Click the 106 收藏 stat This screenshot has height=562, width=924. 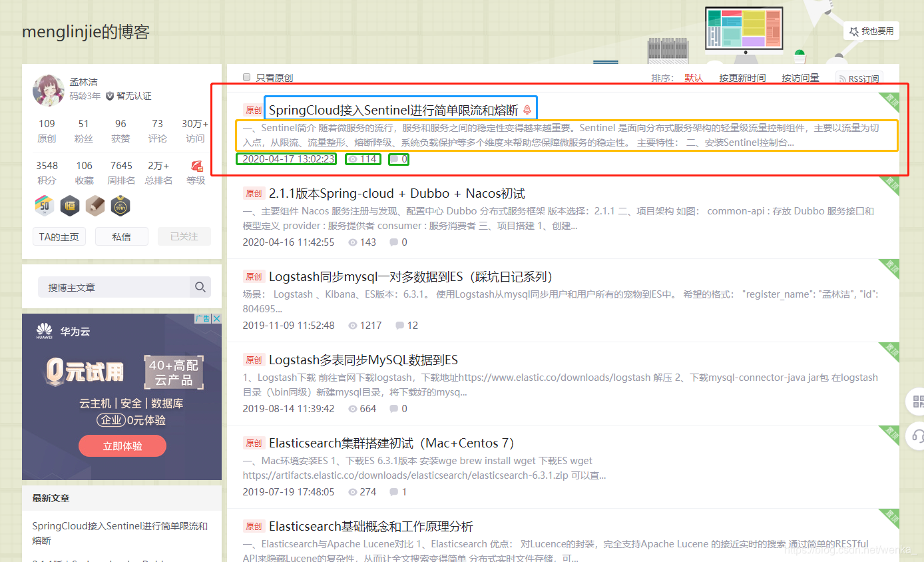pyautogui.click(x=84, y=173)
